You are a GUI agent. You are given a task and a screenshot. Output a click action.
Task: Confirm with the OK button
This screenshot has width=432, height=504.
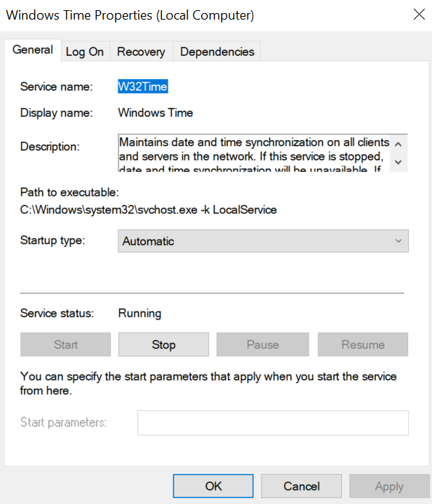pos(213,486)
